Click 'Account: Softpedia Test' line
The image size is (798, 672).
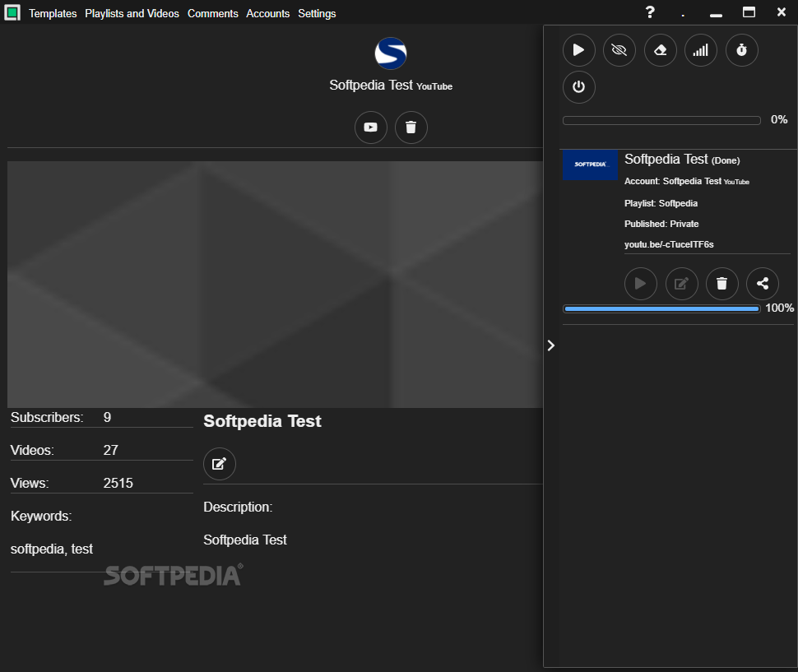[x=687, y=181]
